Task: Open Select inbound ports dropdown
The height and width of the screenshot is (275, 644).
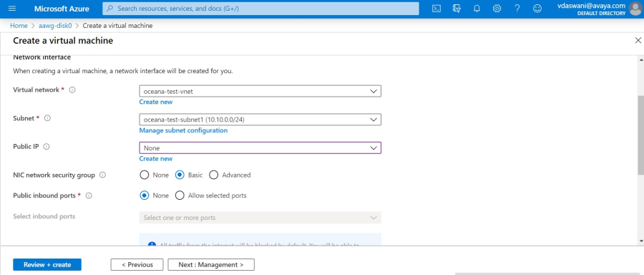Action: pyautogui.click(x=260, y=218)
